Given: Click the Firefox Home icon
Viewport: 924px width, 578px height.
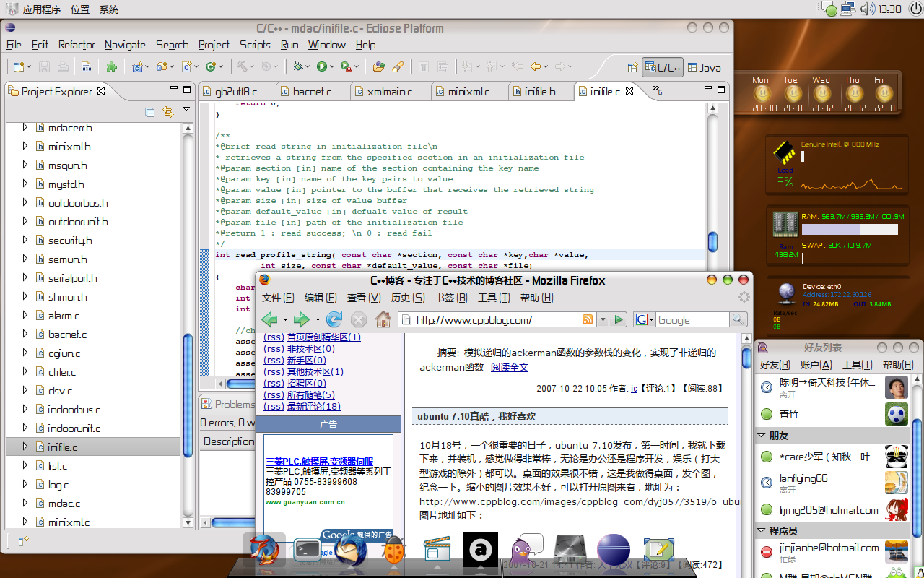Looking at the screenshot, I should 383,319.
